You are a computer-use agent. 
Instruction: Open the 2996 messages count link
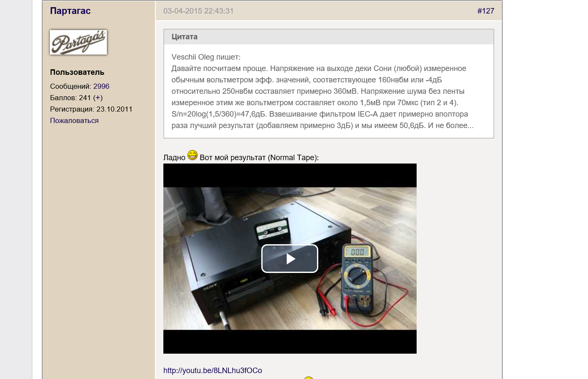101,86
